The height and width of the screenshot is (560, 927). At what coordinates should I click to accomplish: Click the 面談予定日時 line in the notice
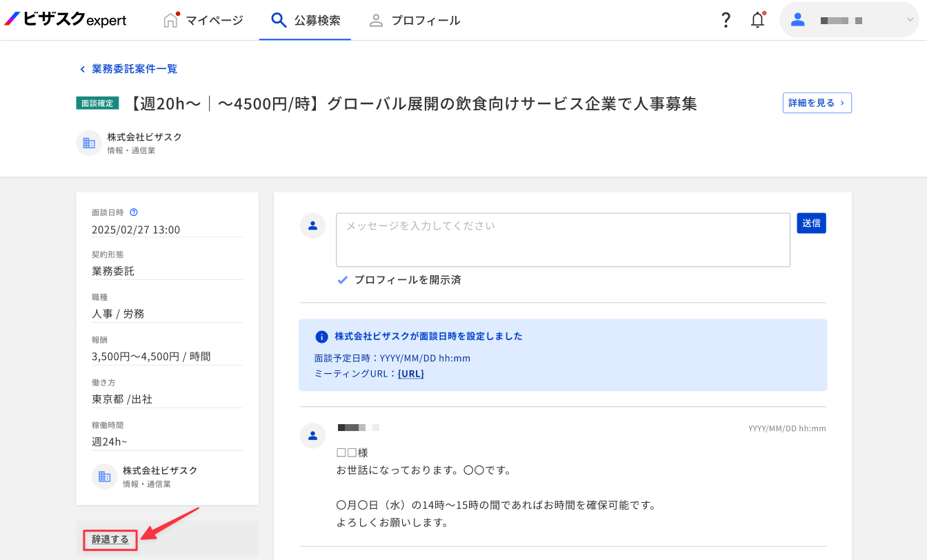coord(392,358)
